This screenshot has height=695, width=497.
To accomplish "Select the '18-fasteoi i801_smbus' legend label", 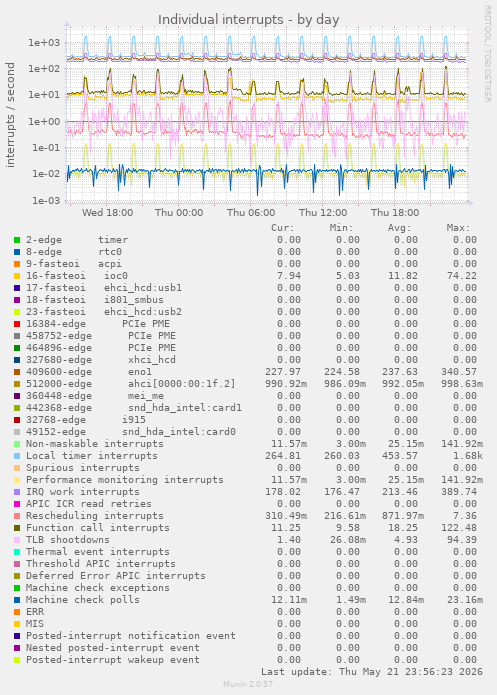I will point(95,300).
